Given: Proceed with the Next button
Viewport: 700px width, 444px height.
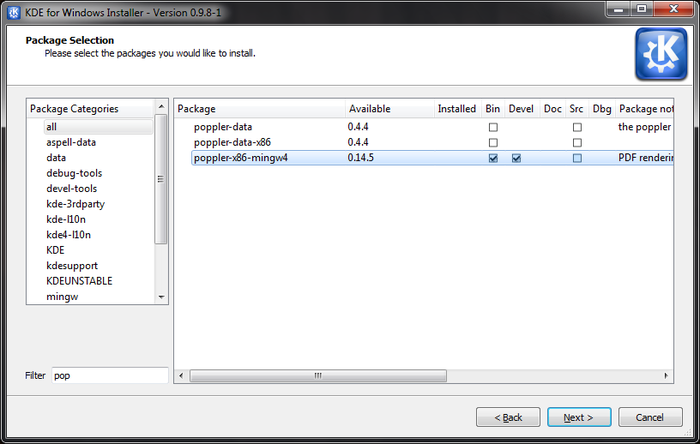Looking at the screenshot, I should [x=579, y=417].
